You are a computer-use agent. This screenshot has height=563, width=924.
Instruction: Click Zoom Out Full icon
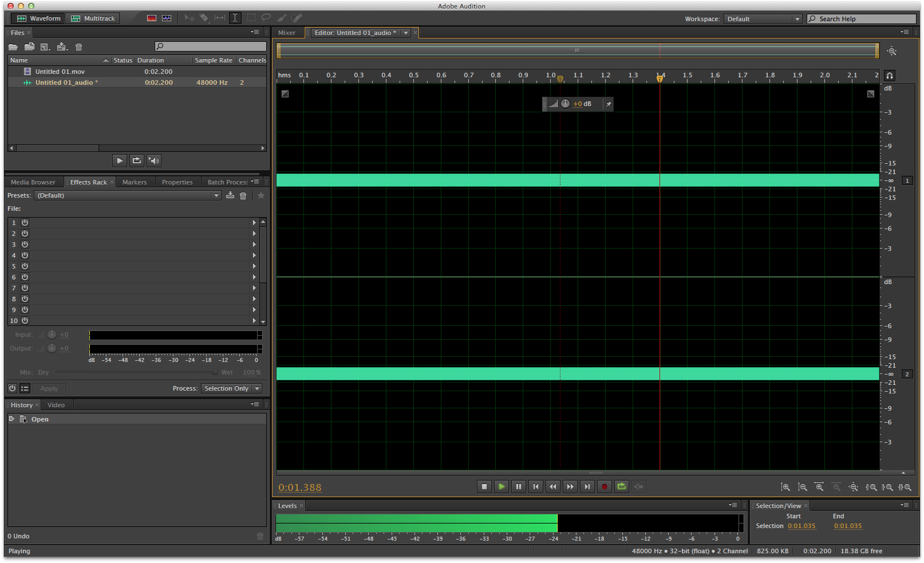tap(853, 487)
